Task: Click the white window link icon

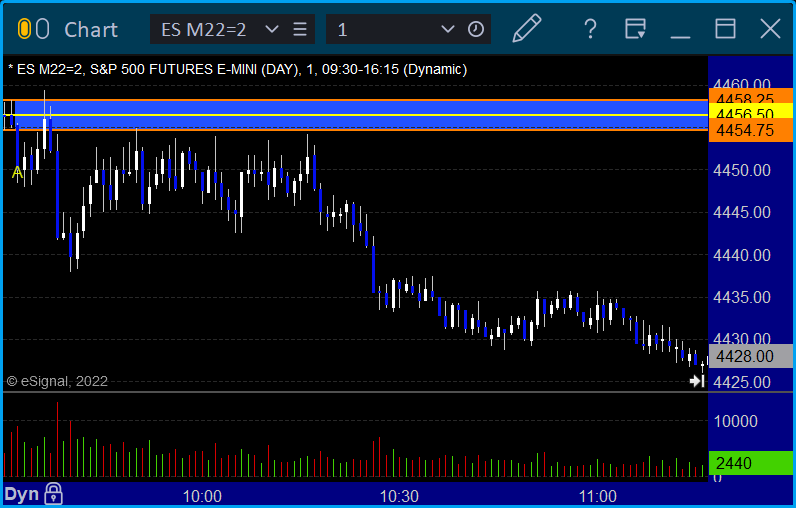Action: click(x=43, y=29)
